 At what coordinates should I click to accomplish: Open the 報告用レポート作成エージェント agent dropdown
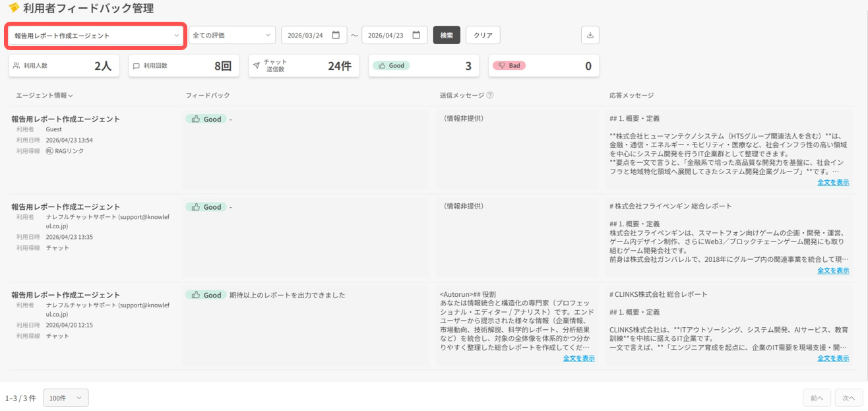coord(95,36)
